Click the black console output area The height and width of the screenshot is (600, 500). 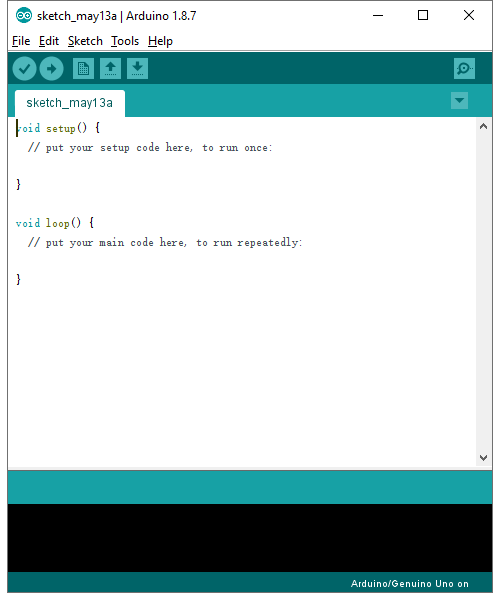tap(250, 538)
